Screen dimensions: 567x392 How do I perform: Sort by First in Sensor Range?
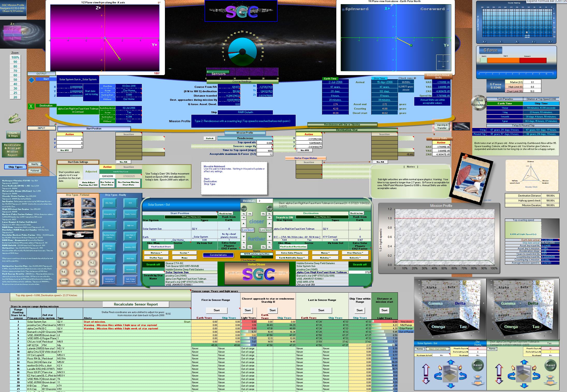pos(216,310)
